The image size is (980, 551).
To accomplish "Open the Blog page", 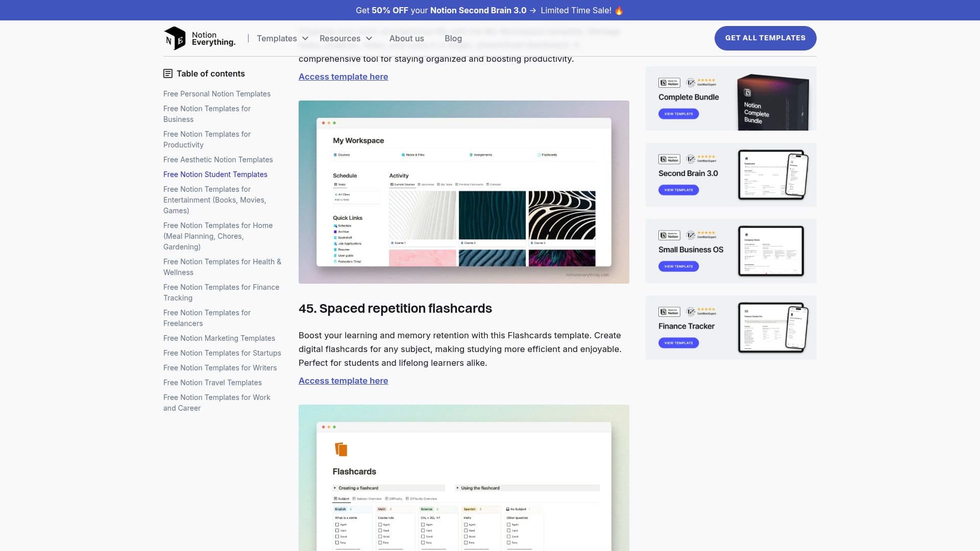I will (453, 38).
